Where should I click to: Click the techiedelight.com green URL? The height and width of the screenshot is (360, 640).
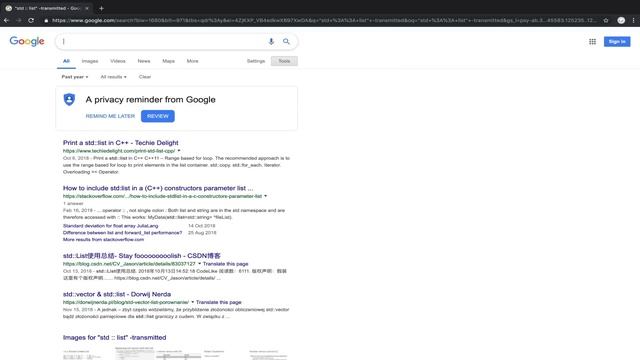tap(119, 151)
